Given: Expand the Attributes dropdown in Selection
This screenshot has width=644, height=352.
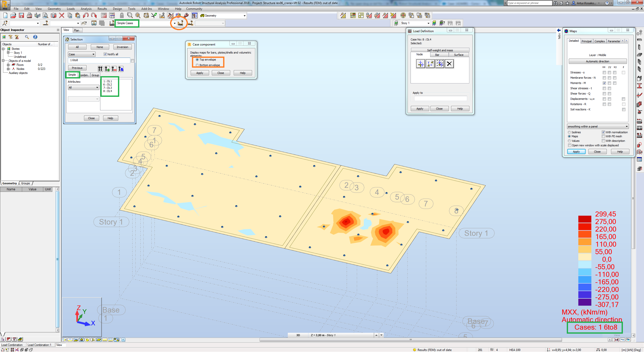Looking at the screenshot, I should pos(97,87).
